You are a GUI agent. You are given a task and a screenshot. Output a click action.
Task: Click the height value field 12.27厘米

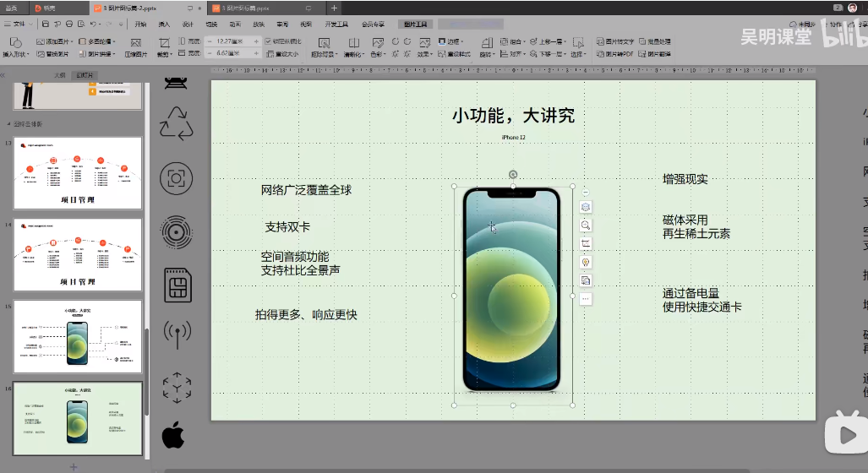coord(230,41)
